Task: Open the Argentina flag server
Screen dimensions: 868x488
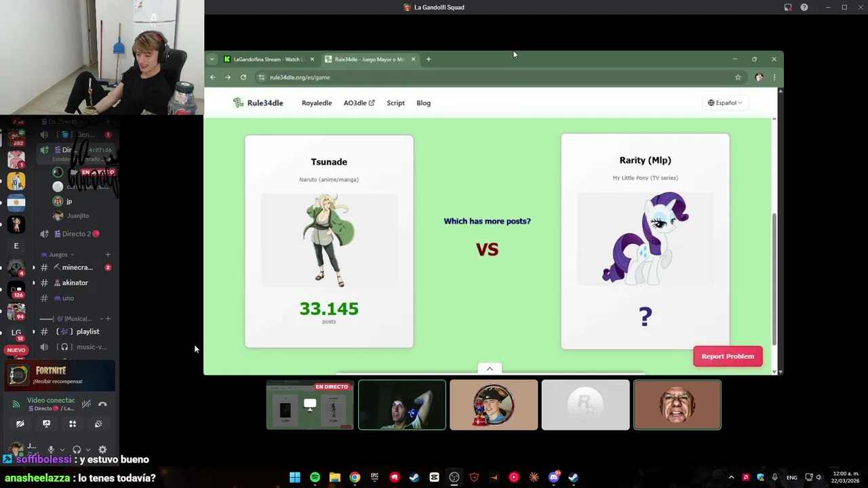Action: click(x=16, y=203)
